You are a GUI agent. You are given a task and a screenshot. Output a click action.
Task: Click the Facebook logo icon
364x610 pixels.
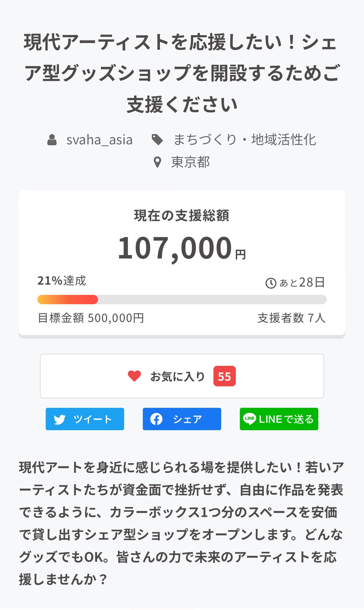[x=156, y=419]
